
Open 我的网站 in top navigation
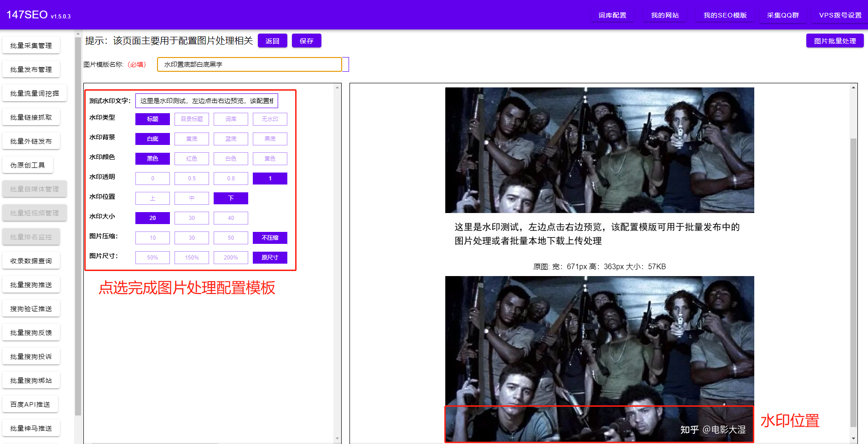pyautogui.click(x=665, y=15)
